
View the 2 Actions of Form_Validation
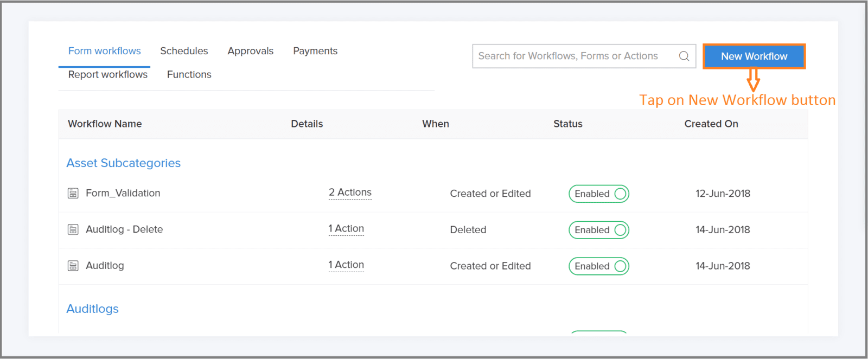pos(350,193)
